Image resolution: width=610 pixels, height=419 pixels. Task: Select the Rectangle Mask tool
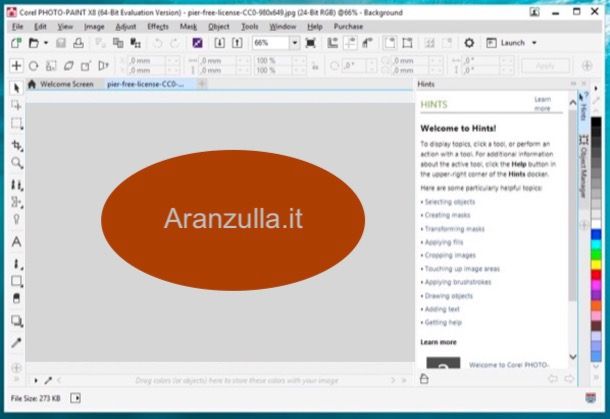point(16,124)
